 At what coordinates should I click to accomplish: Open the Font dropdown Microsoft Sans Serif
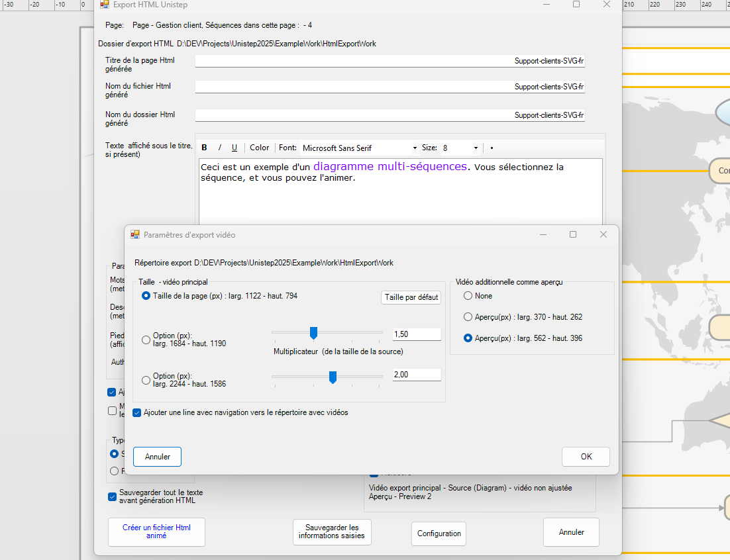(x=360, y=148)
